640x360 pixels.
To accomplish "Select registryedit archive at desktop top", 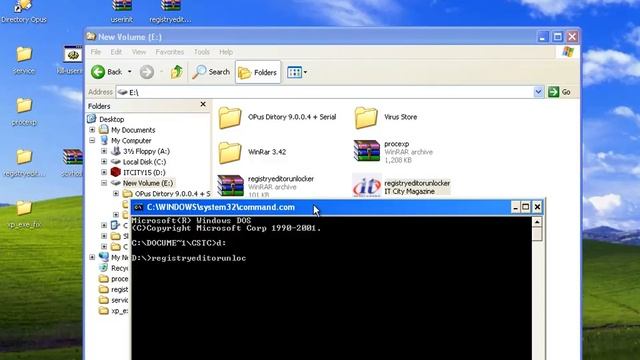I will (x=170, y=12).
